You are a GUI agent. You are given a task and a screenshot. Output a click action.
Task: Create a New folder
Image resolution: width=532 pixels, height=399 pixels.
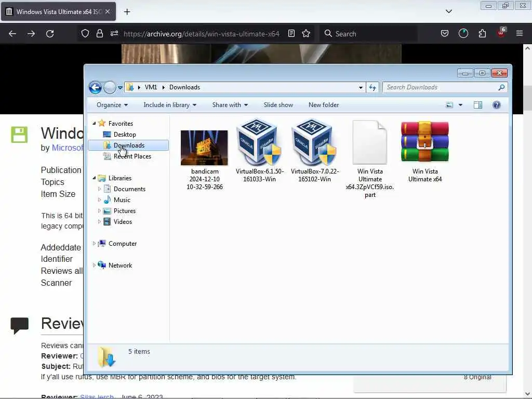point(323,105)
